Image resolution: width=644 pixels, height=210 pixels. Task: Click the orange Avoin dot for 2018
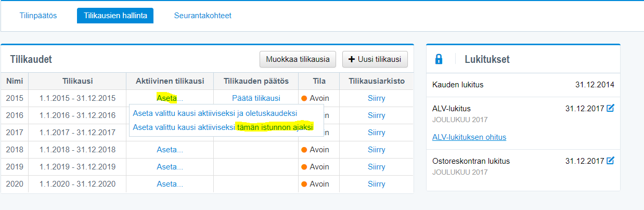pyautogui.click(x=304, y=150)
